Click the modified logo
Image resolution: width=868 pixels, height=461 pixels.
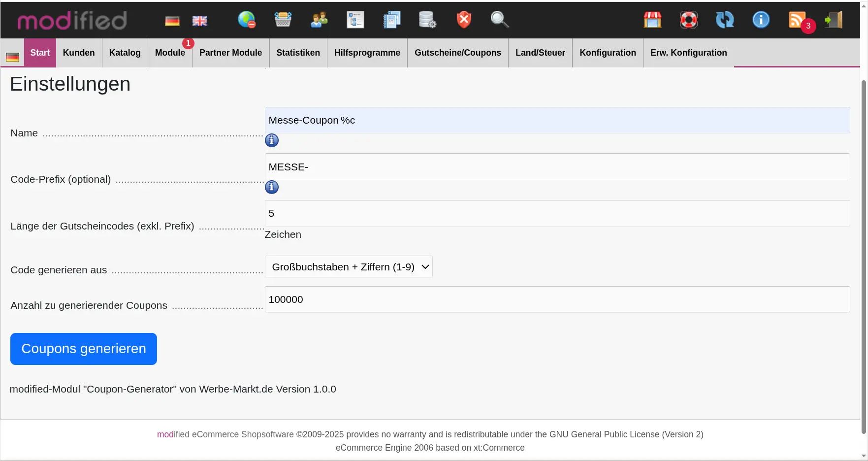tap(72, 20)
